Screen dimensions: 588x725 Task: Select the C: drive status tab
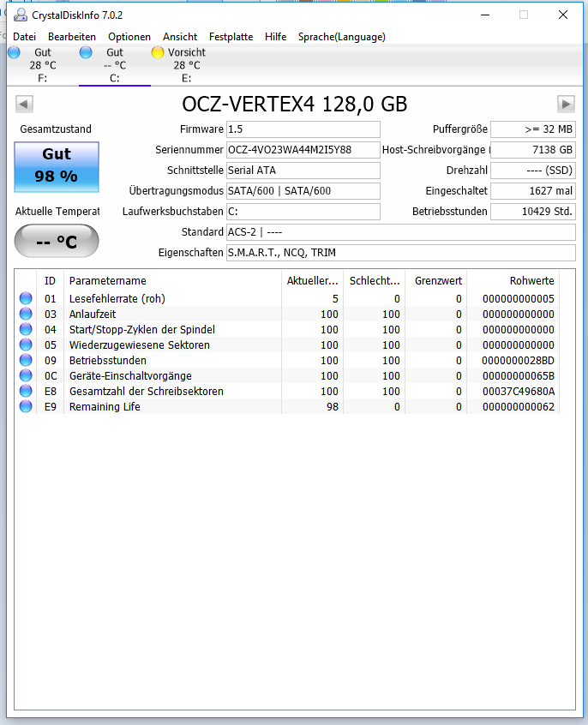[x=115, y=65]
